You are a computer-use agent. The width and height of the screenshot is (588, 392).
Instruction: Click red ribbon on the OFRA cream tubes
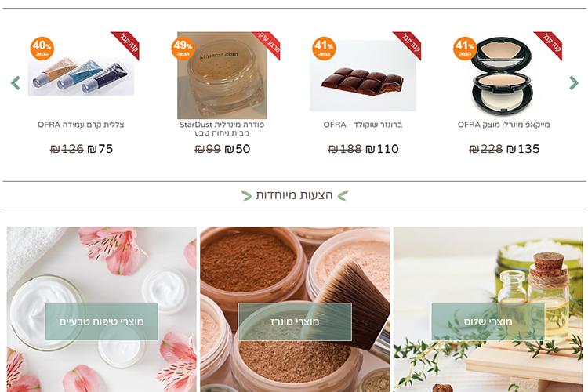(x=126, y=44)
